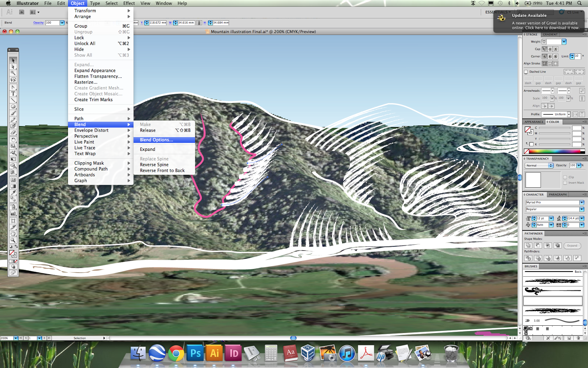Open the 12 pt font size dropdown

tap(551, 219)
